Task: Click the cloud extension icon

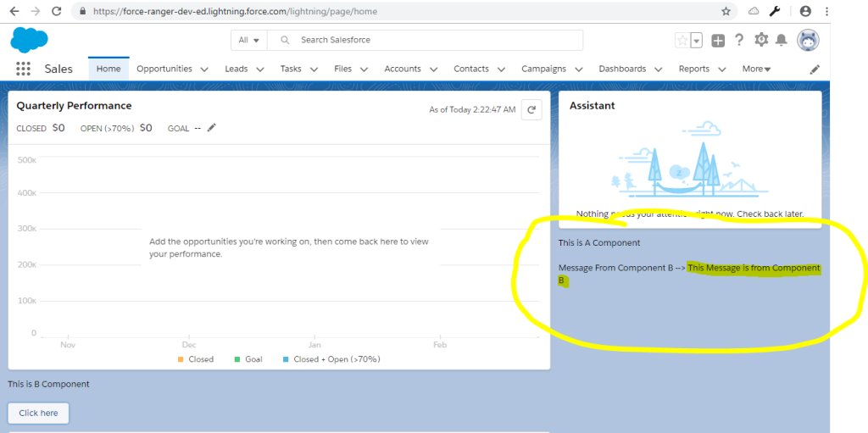Action: pos(754,11)
